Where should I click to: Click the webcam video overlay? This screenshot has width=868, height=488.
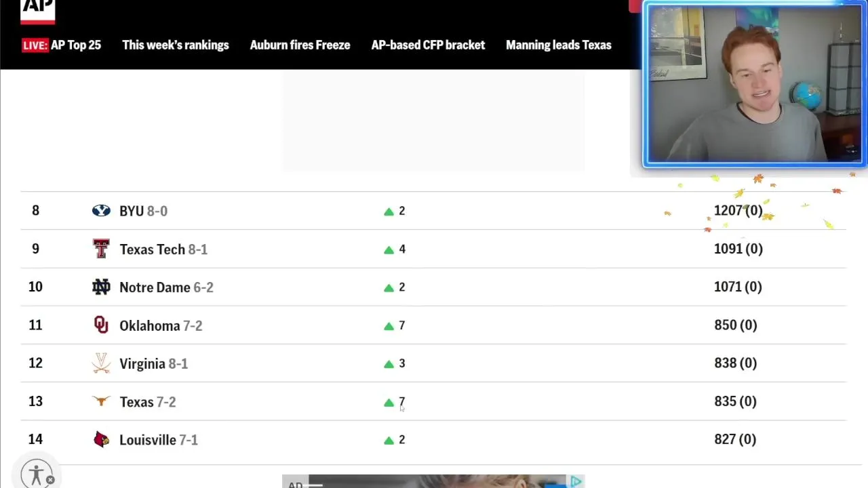click(755, 84)
